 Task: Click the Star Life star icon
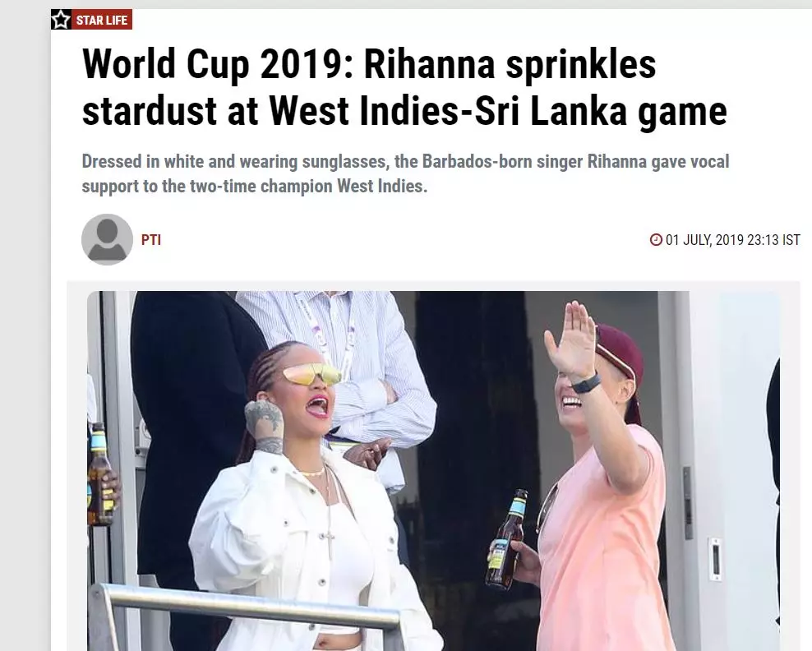pos(61,20)
